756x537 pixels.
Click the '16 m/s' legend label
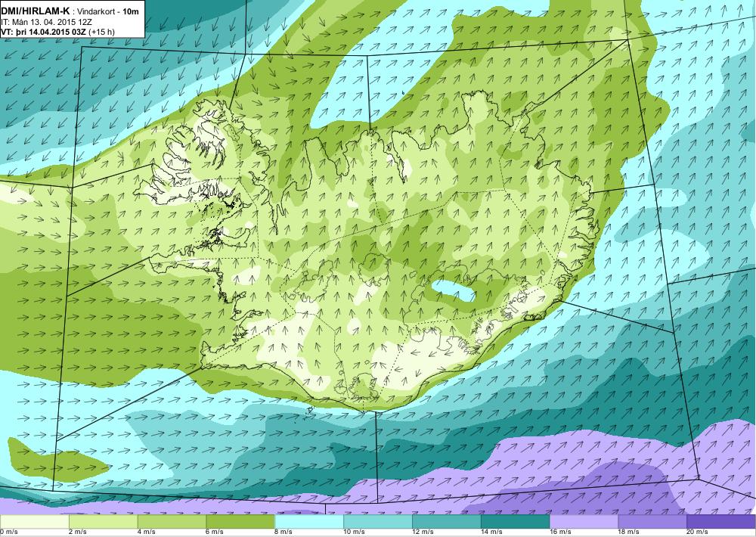[561, 532]
